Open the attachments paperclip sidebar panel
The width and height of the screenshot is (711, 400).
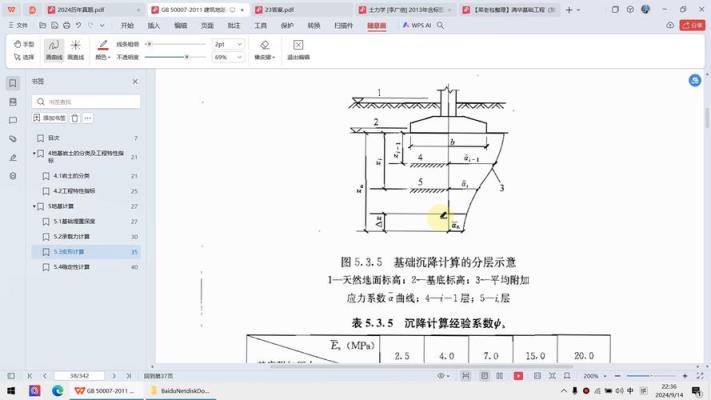[13, 139]
